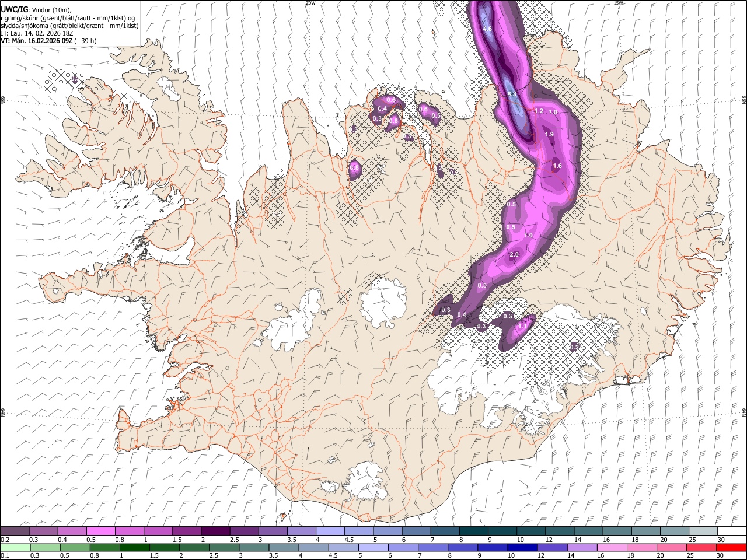Click the 20W longitude label on the top edge

tap(310, 3)
